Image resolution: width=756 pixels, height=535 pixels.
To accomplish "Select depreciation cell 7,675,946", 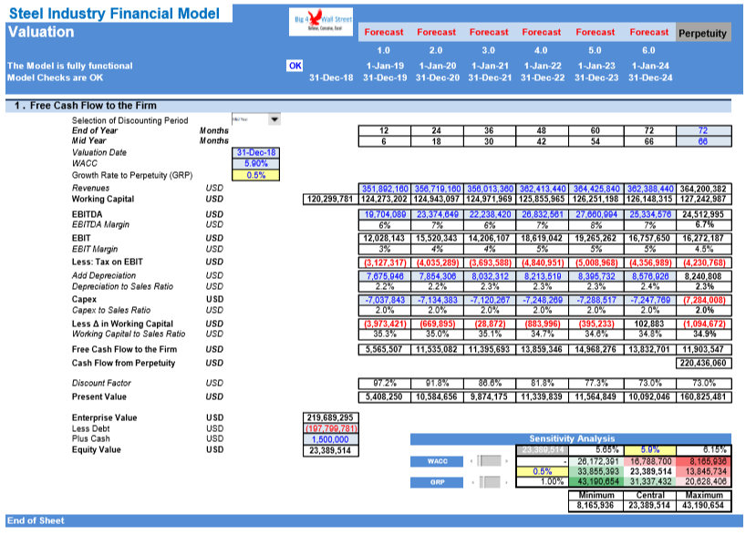I will pos(385,275).
